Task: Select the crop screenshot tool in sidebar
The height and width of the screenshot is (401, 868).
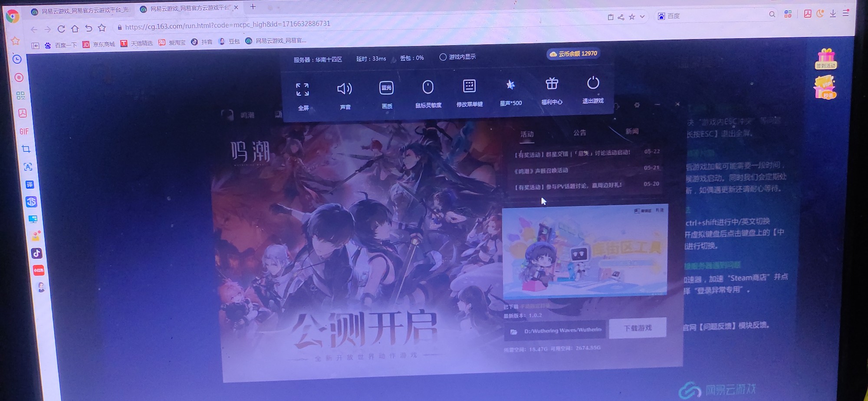Action: [26, 149]
